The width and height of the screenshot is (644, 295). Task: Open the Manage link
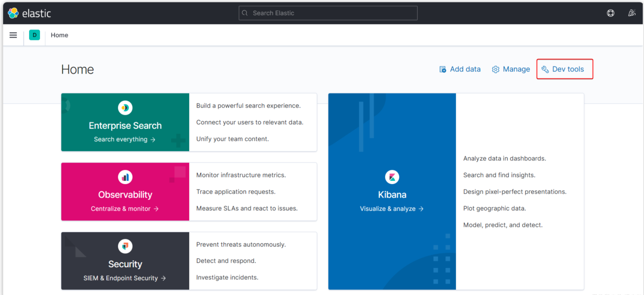click(511, 69)
